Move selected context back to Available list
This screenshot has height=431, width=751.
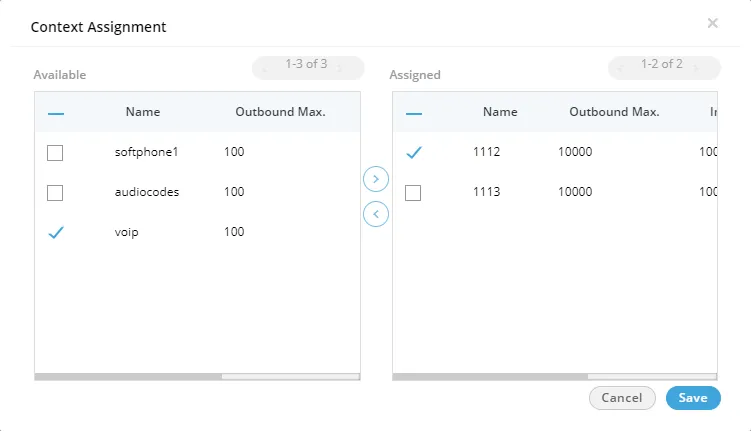(x=376, y=214)
